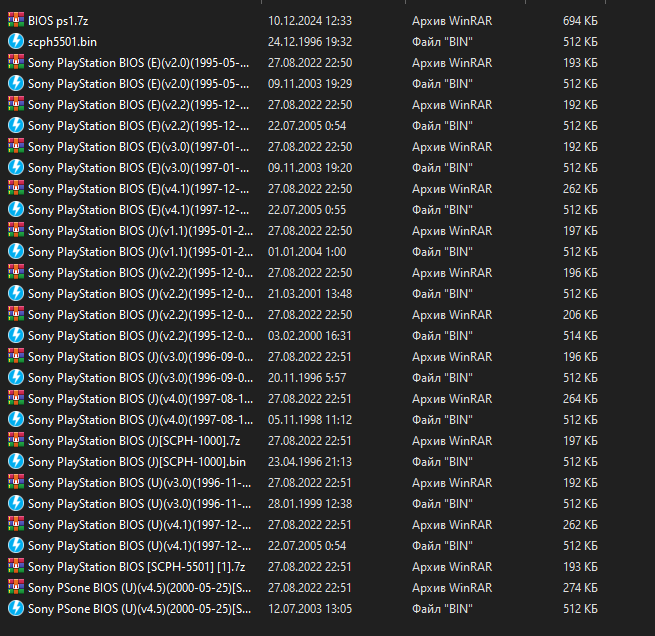Click WinRAR icon of the 196 КБ (J)(v2.2) archive
Image resolution: width=655 pixels, height=636 pixels.
click(x=16, y=272)
